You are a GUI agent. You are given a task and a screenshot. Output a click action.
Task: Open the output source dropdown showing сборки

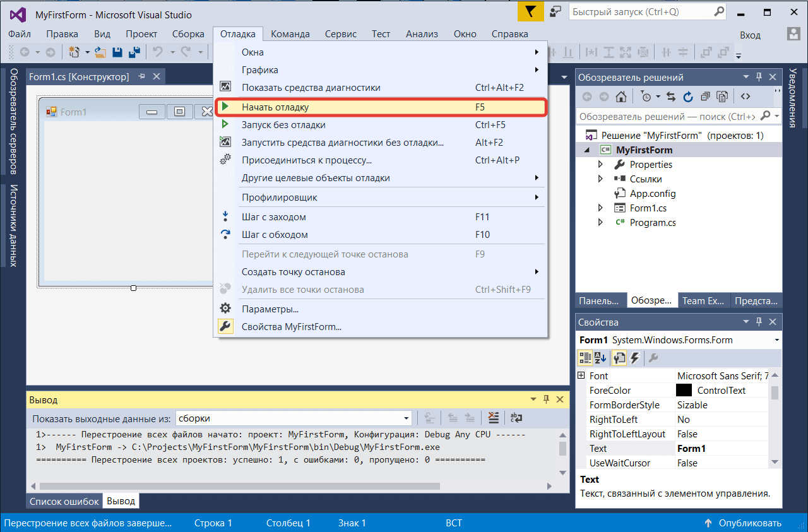click(407, 418)
